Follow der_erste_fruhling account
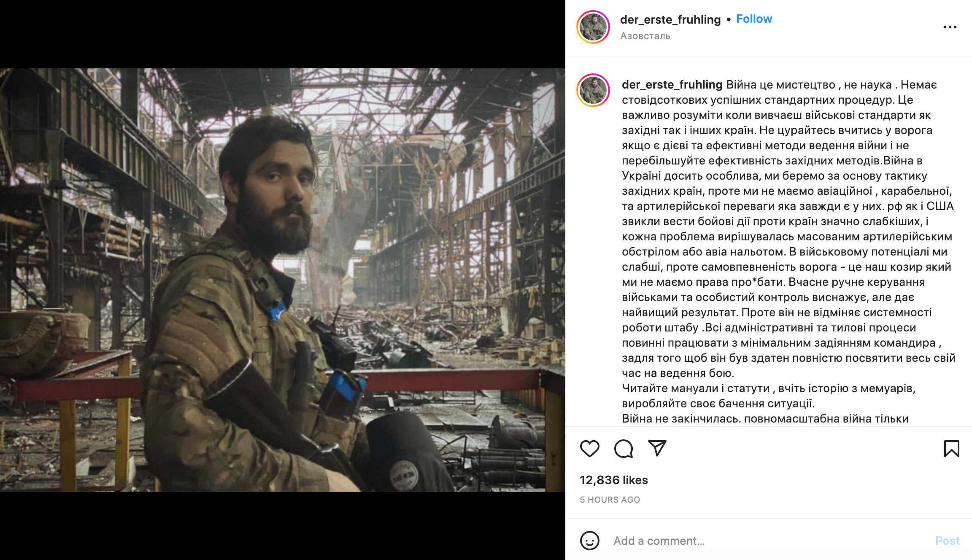Screen dimensions: 972x560 pyautogui.click(x=754, y=19)
